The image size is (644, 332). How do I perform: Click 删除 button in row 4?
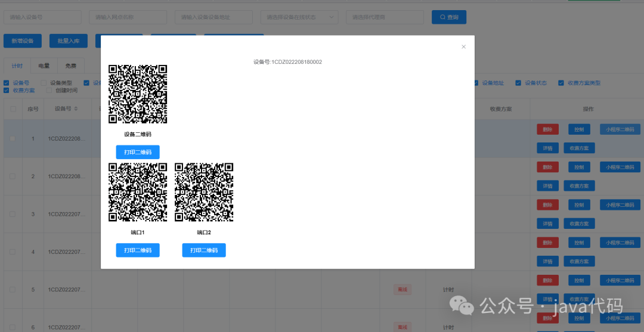[x=547, y=243]
